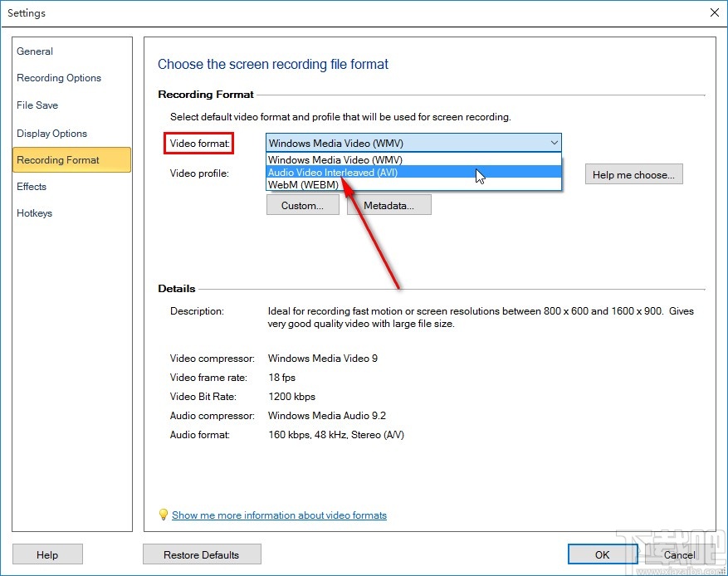Screen dimensions: 728x576
Task: Click the Help button
Action: [47, 554]
